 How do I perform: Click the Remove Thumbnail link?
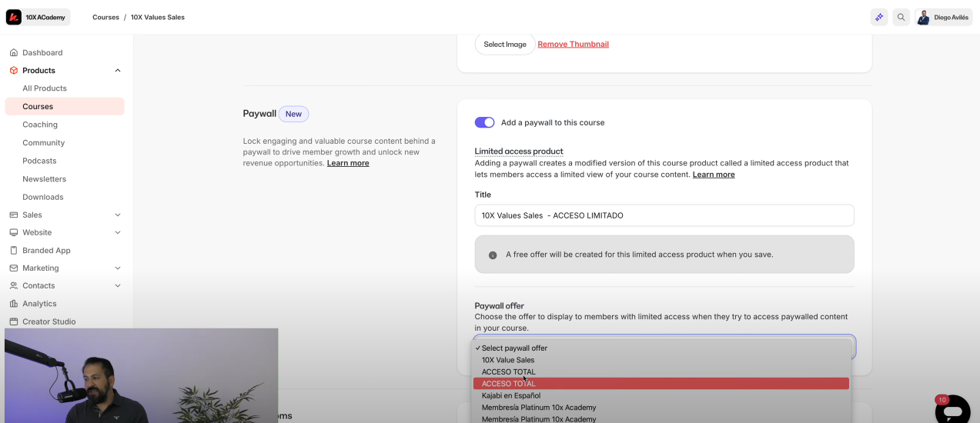click(x=573, y=44)
